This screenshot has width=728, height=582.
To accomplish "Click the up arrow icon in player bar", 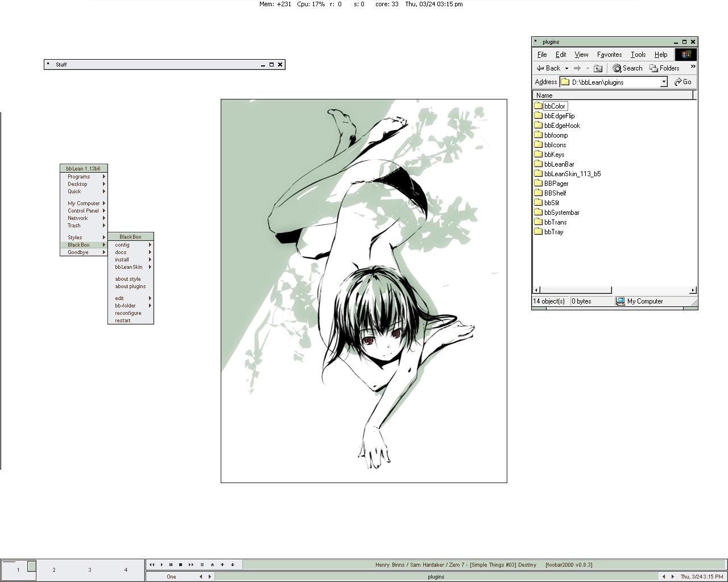I will coord(222,564).
